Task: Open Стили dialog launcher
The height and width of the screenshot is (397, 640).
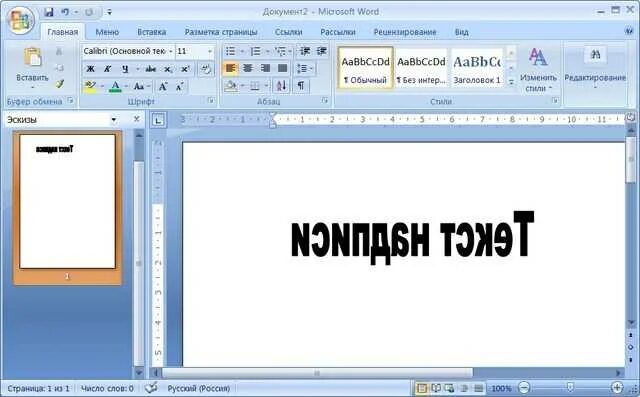Action: [x=555, y=100]
